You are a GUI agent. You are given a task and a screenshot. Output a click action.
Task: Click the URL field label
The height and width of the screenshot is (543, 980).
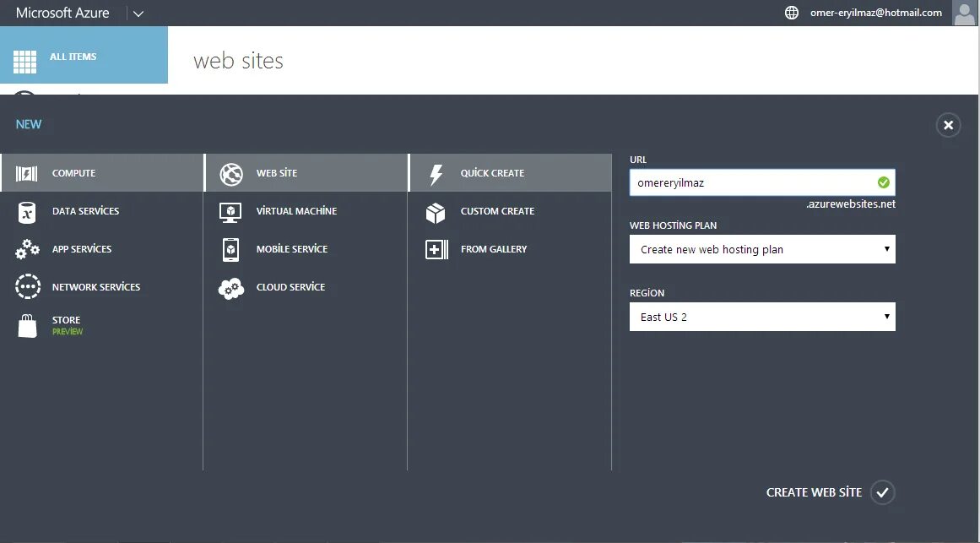coord(638,160)
